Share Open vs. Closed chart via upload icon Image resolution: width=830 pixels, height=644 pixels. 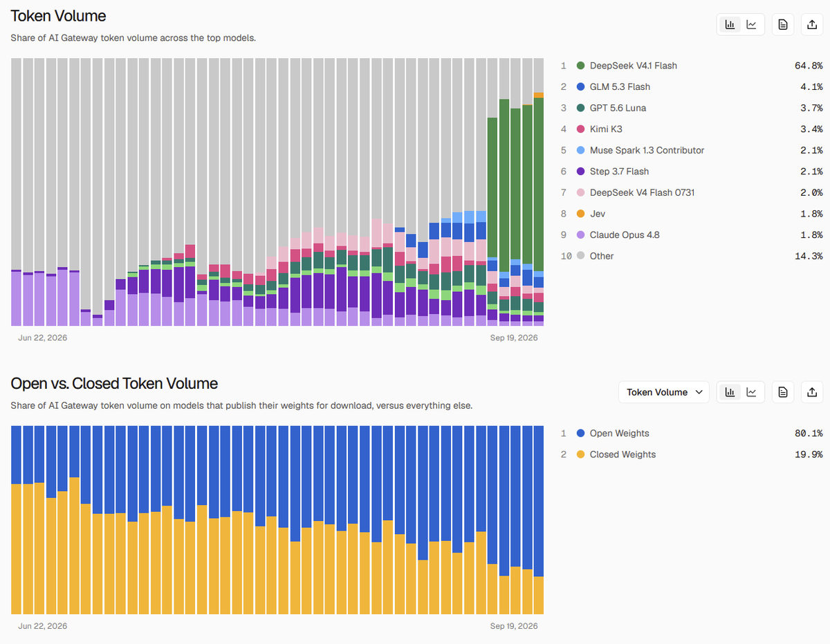(x=811, y=392)
